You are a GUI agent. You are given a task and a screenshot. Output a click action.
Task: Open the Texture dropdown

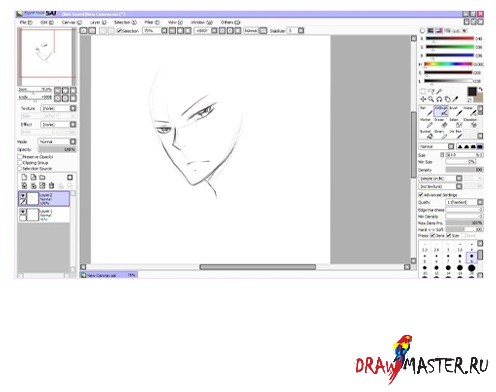coord(58,108)
